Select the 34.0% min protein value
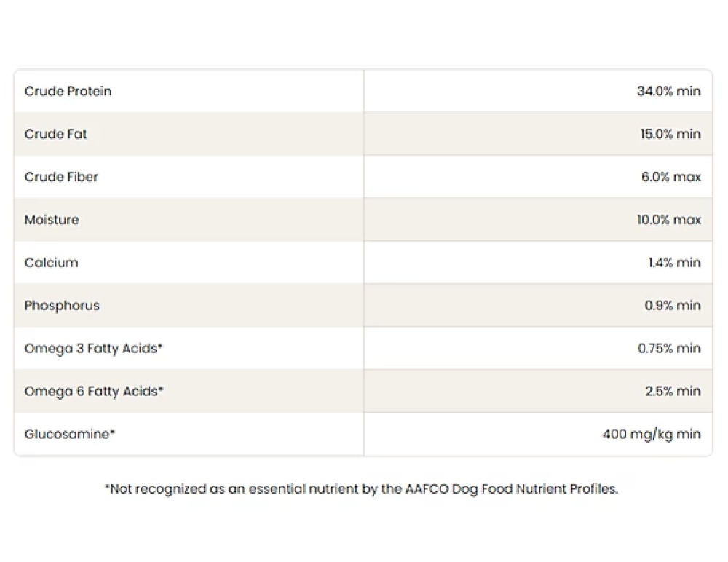 [x=668, y=91]
